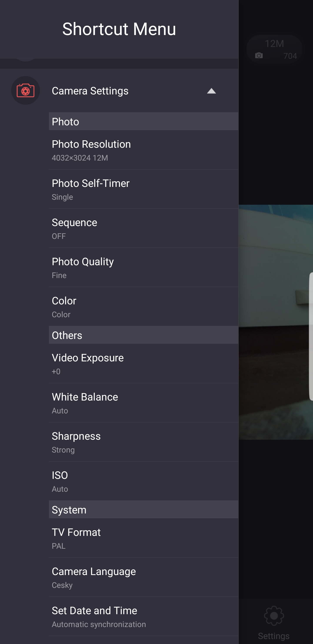Open Photo Self-Timer option

click(143, 189)
